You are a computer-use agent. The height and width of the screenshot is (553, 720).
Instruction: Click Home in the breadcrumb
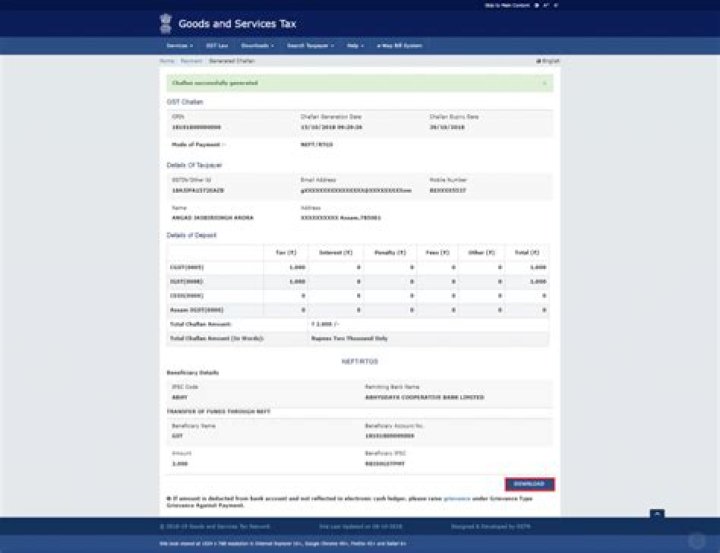pyautogui.click(x=166, y=61)
